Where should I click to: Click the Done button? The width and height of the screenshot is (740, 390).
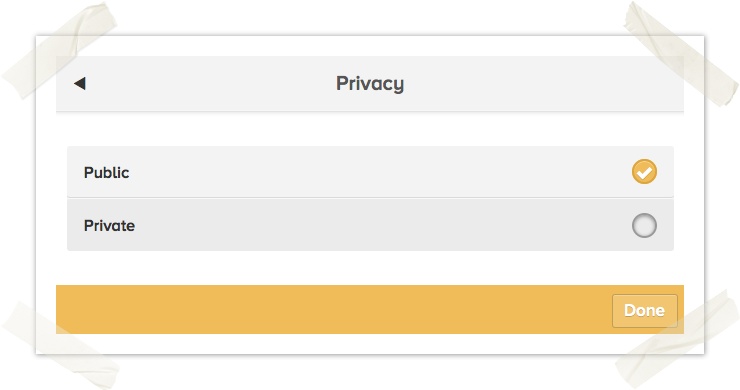coord(645,311)
